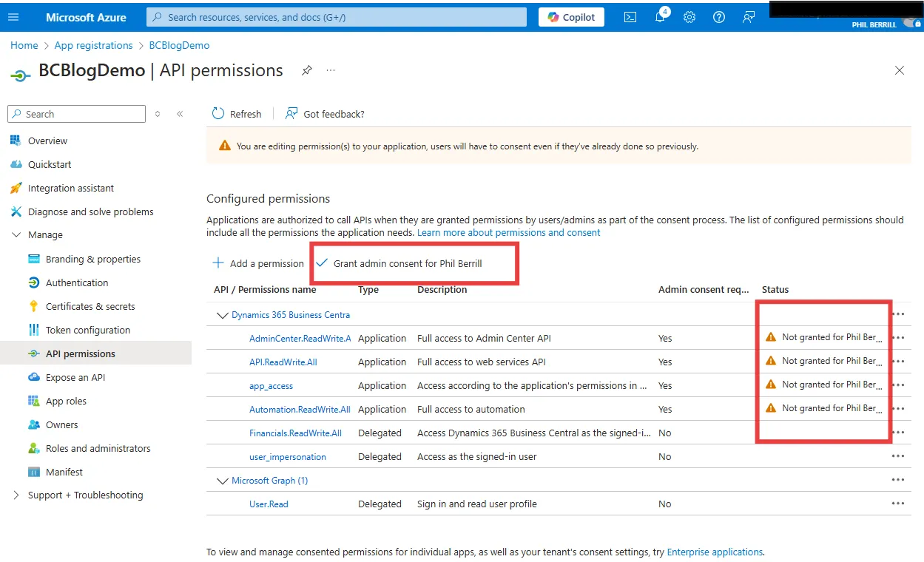Click the Authentication icon
This screenshot has width=924, height=562.
click(33, 282)
